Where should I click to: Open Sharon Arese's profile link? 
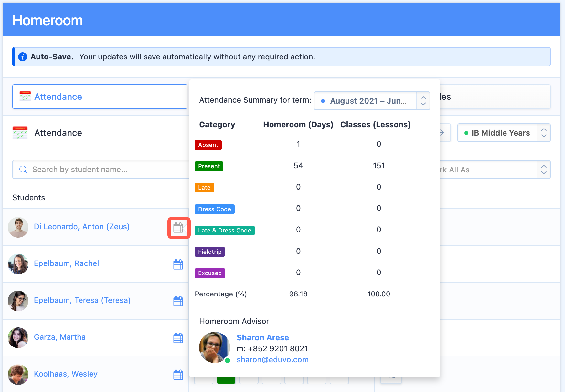tap(262, 337)
